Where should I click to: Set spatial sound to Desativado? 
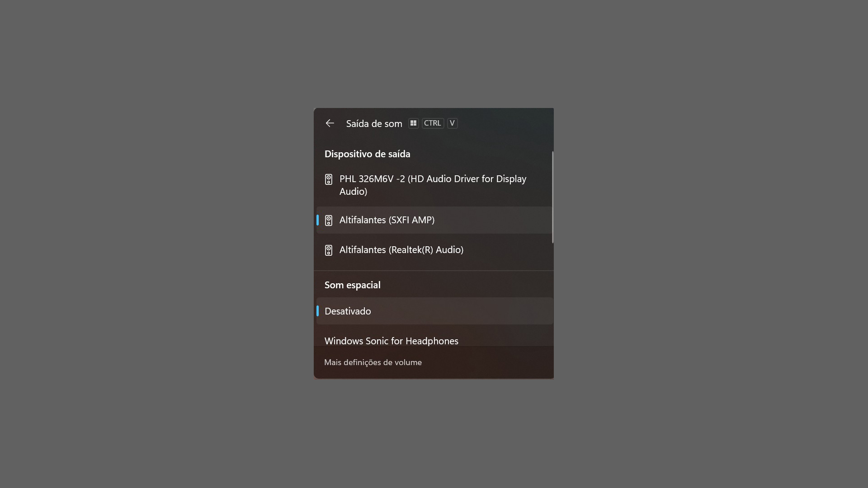coord(348,311)
